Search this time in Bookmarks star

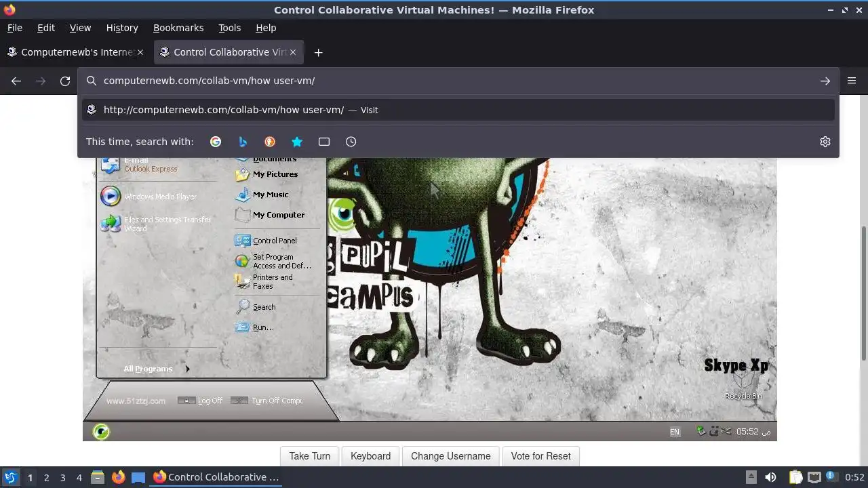[297, 142]
